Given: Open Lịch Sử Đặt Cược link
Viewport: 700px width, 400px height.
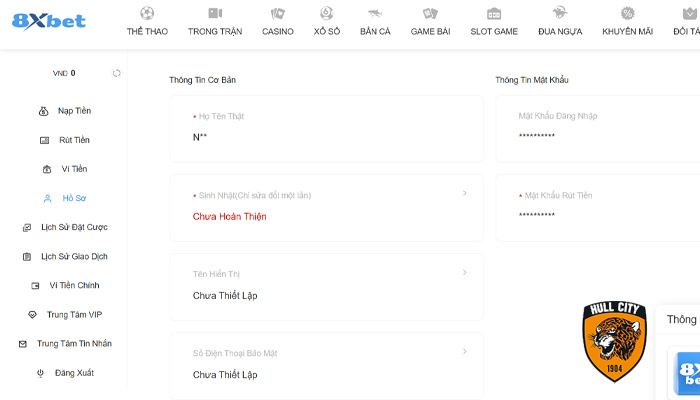Looking at the screenshot, I should click(74, 228).
